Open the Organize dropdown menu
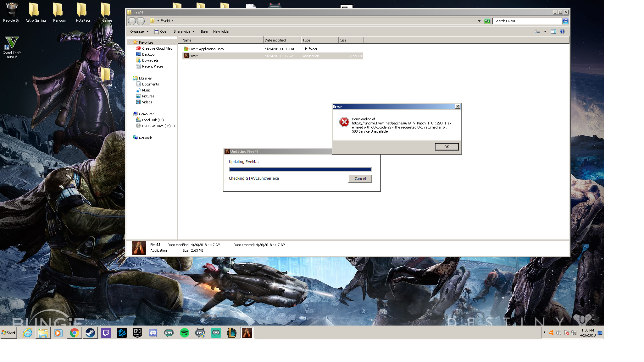The image size is (644, 362). pyautogui.click(x=139, y=31)
